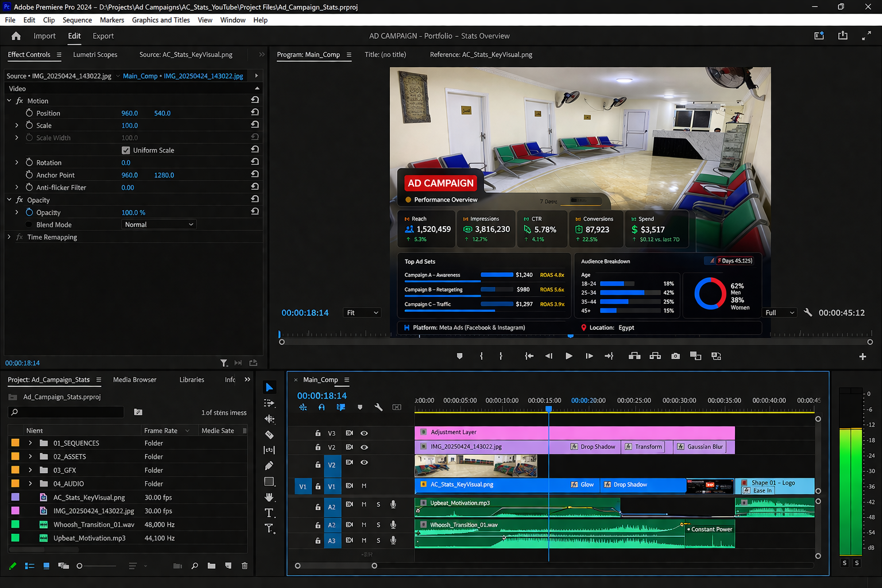
Task: Open the Fit zoom level dropdown
Action: (x=362, y=312)
